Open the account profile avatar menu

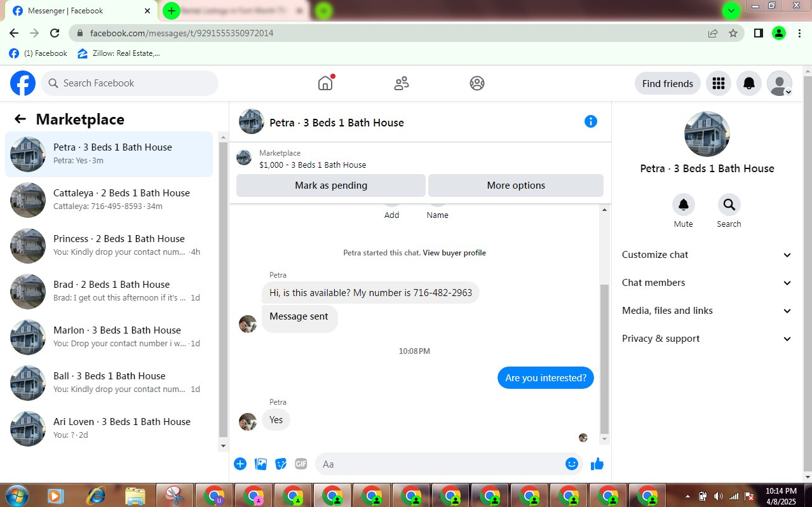(x=780, y=83)
